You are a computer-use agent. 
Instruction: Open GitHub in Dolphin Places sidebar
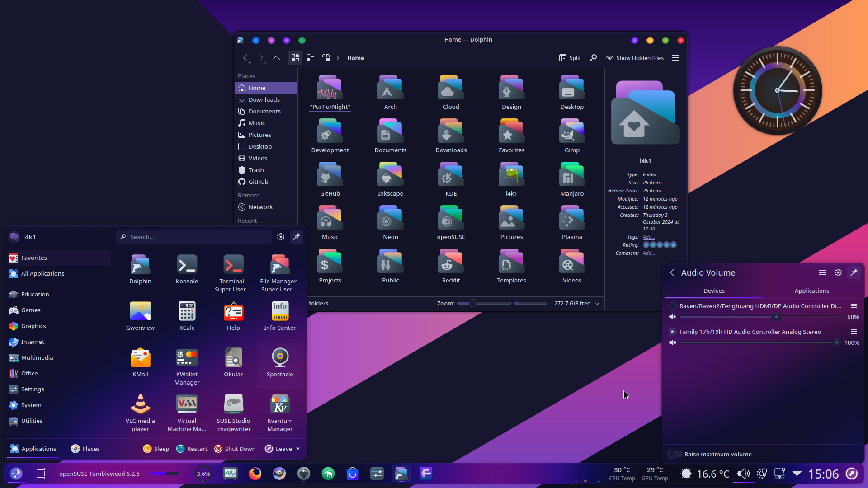point(266,182)
